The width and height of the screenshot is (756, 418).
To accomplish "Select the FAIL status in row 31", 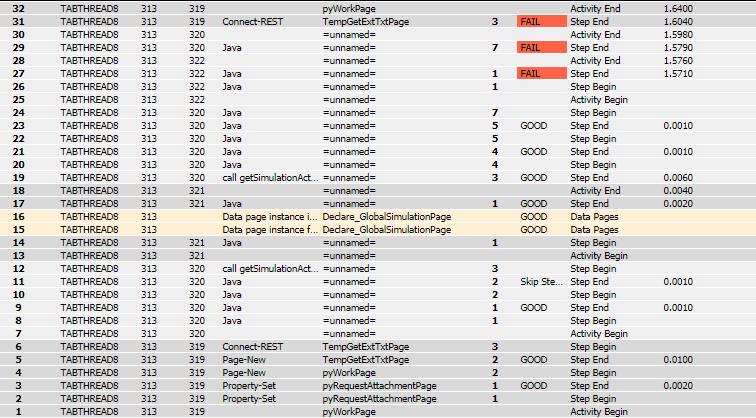I will [541, 22].
